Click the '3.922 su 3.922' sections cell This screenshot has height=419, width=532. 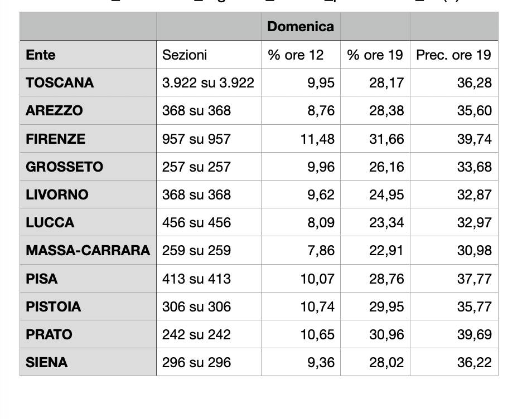point(208,83)
